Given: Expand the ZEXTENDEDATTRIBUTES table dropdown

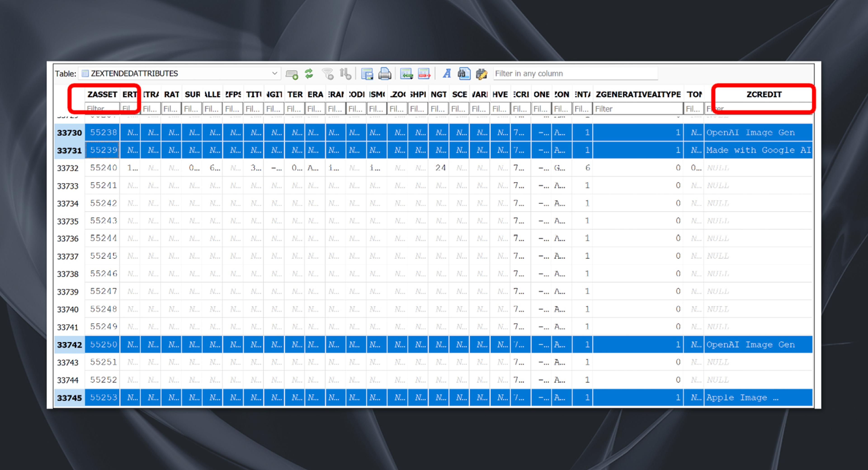Looking at the screenshot, I should [275, 73].
